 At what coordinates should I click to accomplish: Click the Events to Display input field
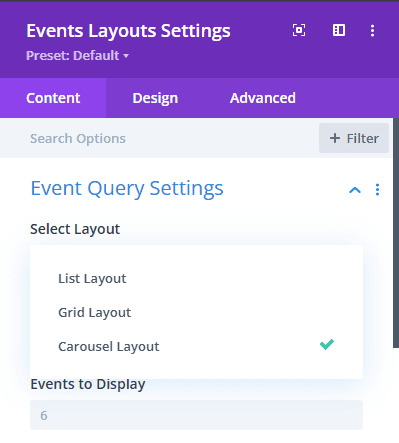click(196, 415)
